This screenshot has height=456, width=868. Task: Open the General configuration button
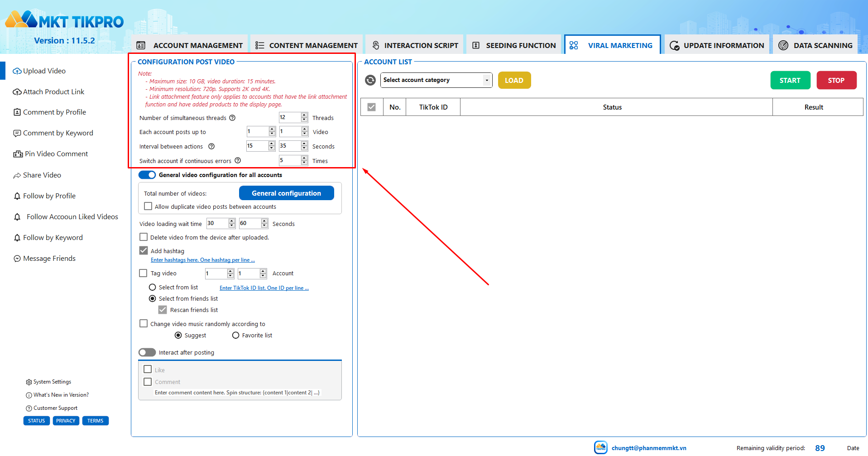287,193
